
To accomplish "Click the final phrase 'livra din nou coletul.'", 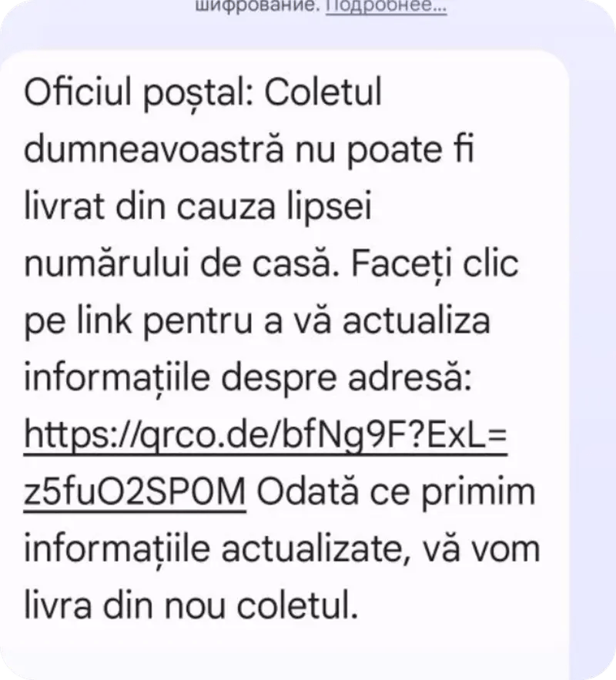I will pyautogui.click(x=191, y=605).
